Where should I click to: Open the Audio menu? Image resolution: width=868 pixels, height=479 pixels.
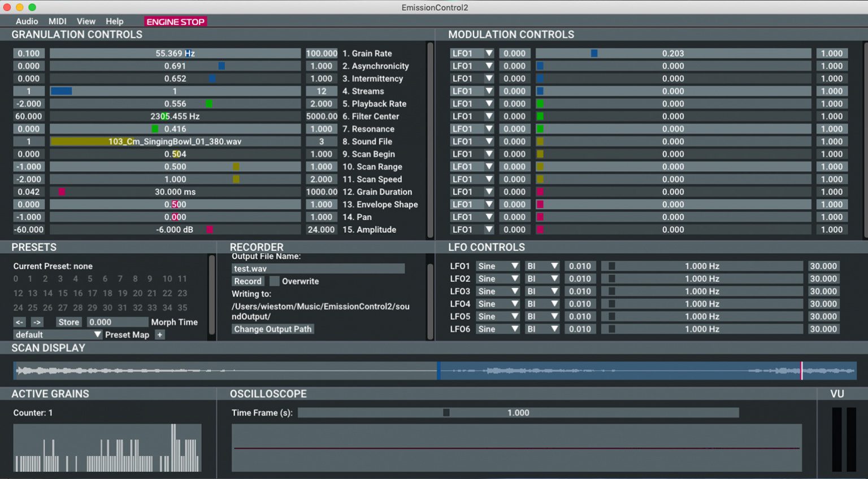pos(26,21)
